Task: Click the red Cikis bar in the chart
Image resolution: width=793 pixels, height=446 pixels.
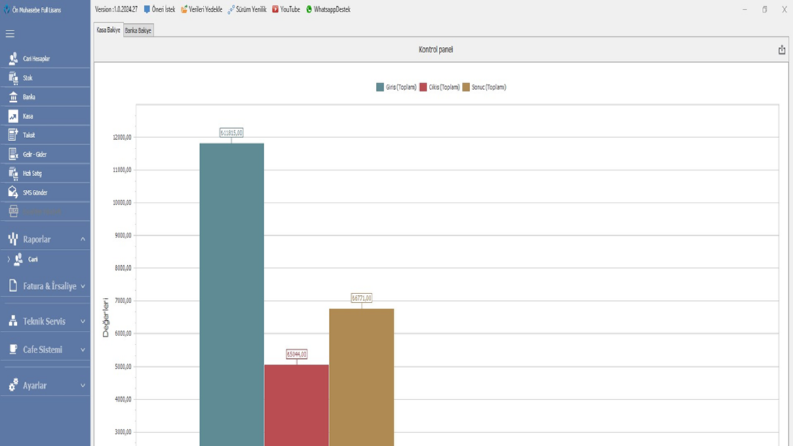Action: click(296, 405)
